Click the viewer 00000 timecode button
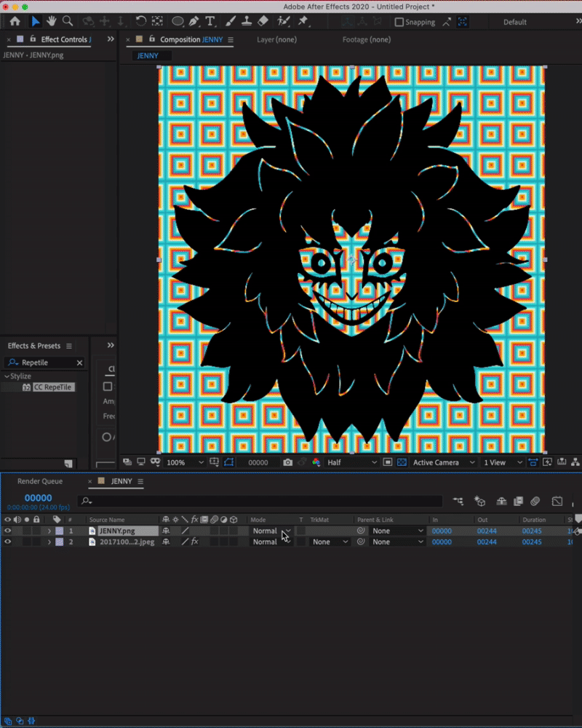Image resolution: width=582 pixels, height=728 pixels. point(258,462)
